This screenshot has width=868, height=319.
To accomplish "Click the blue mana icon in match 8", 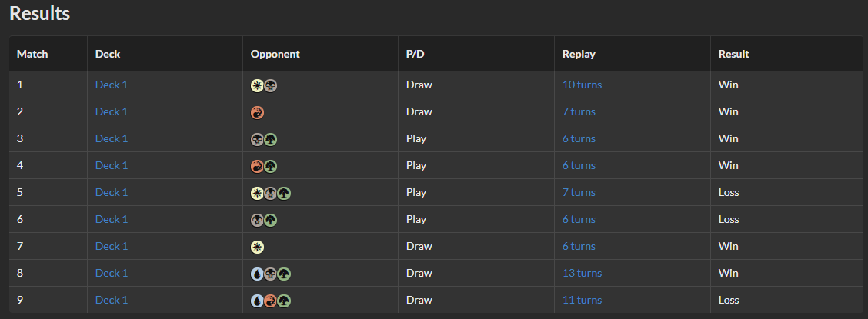I will [x=257, y=274].
